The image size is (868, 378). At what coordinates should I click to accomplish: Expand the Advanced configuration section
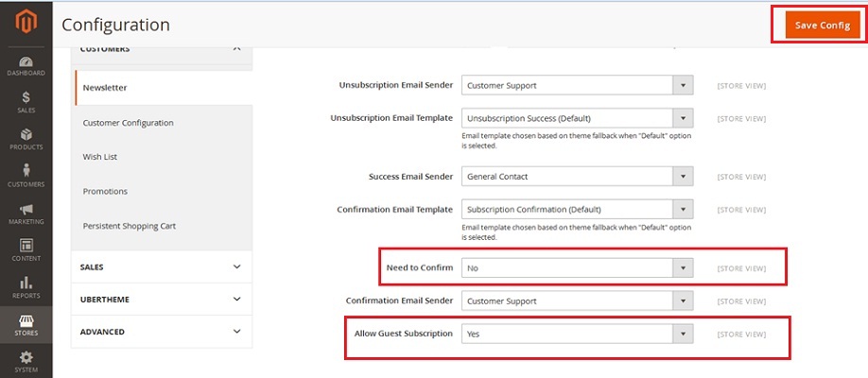click(x=163, y=332)
